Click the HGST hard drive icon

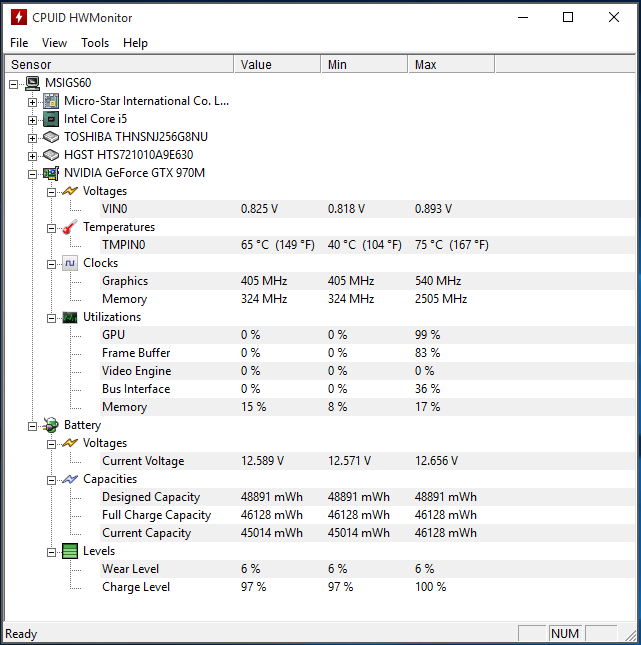pos(51,155)
